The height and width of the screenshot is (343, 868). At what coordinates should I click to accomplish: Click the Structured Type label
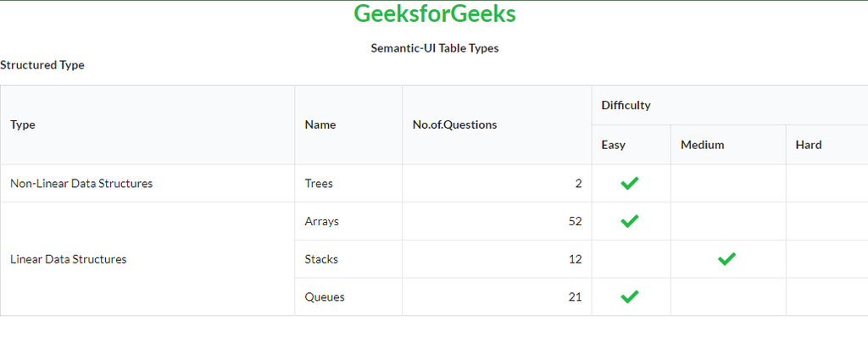pyautogui.click(x=42, y=65)
